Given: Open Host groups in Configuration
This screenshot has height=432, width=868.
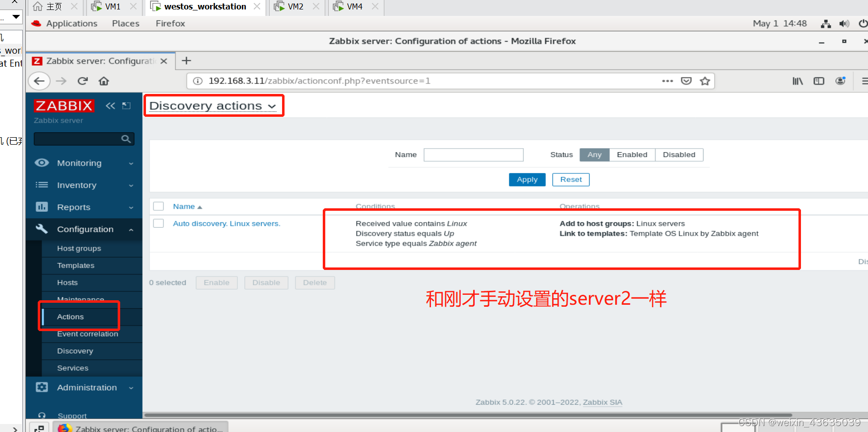Looking at the screenshot, I should click(x=79, y=248).
